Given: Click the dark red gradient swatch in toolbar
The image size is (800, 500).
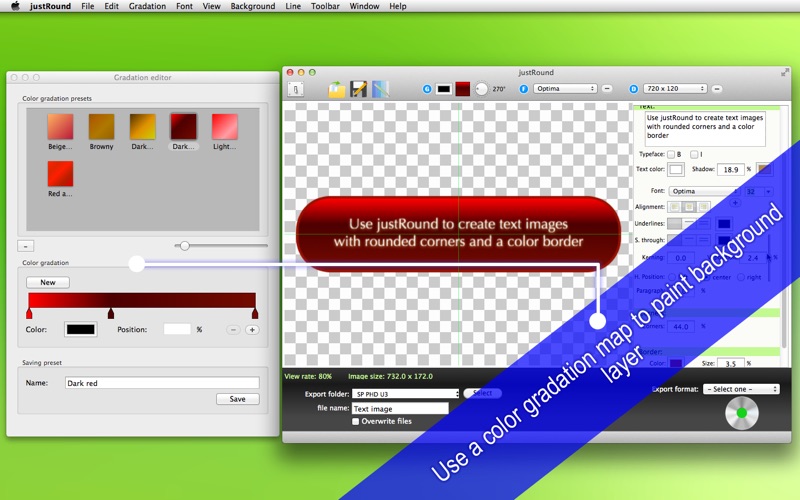Looking at the screenshot, I should (x=463, y=89).
